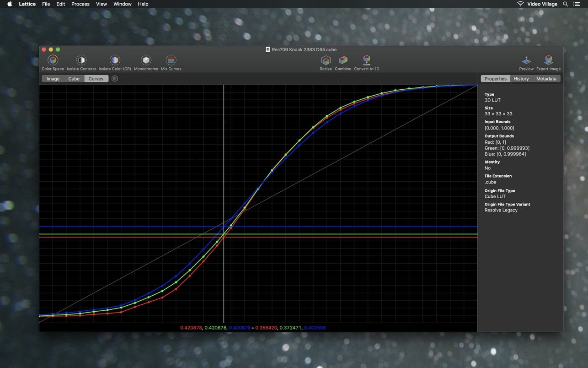Expand the File menu
The image size is (588, 368).
pyautogui.click(x=46, y=4)
